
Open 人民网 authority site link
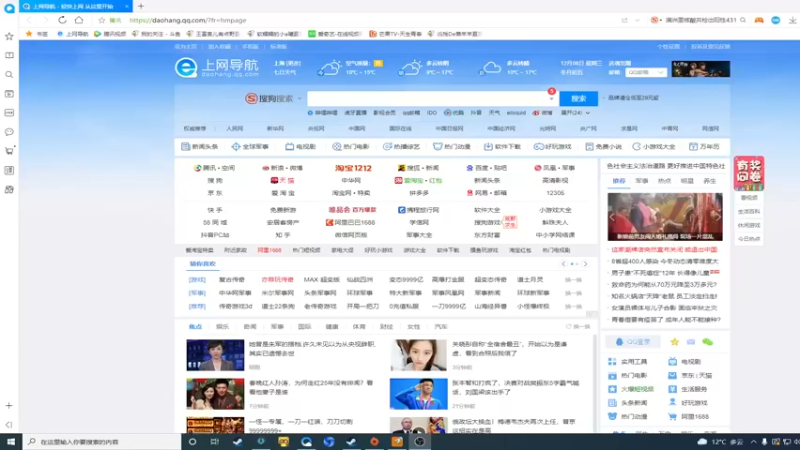click(x=235, y=129)
